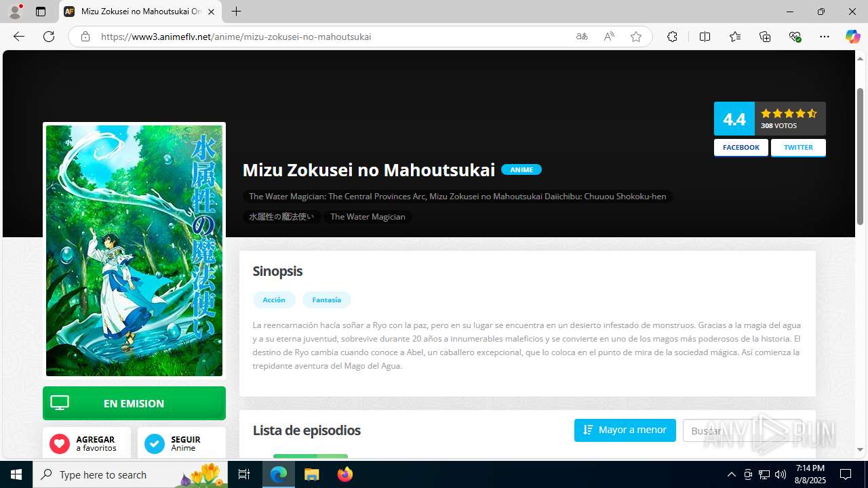Screen dimensions: 868x488
Task: Share on FACEBOOK button
Action: 741,148
